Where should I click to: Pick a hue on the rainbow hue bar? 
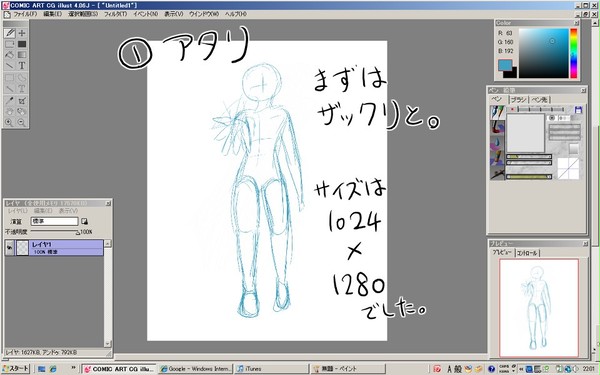click(x=574, y=53)
